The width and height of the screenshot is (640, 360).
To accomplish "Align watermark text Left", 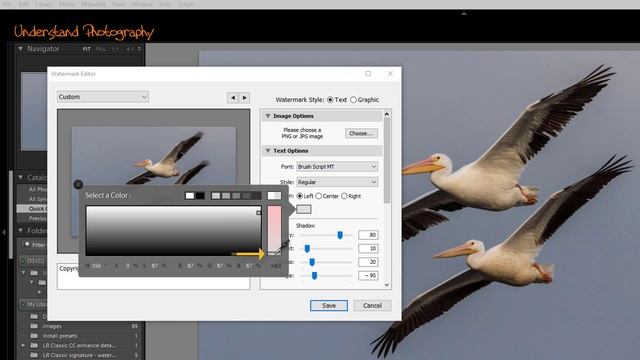I will (x=300, y=196).
